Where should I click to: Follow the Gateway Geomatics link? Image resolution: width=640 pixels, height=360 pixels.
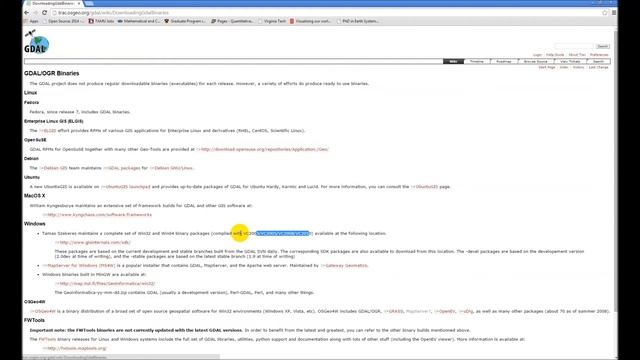coord(344,265)
